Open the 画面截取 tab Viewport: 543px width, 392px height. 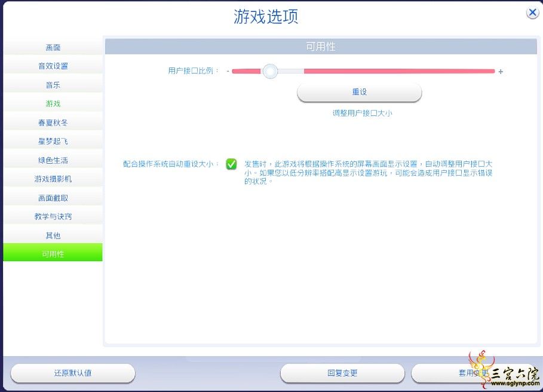(53, 198)
